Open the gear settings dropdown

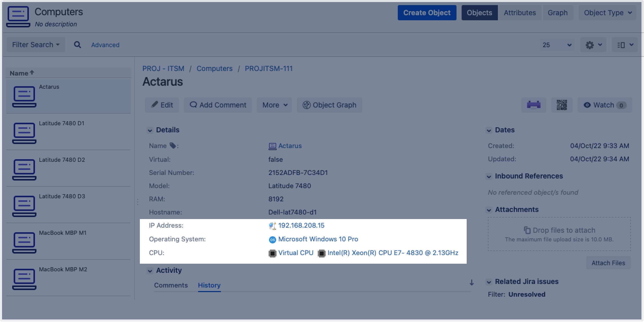[593, 45]
